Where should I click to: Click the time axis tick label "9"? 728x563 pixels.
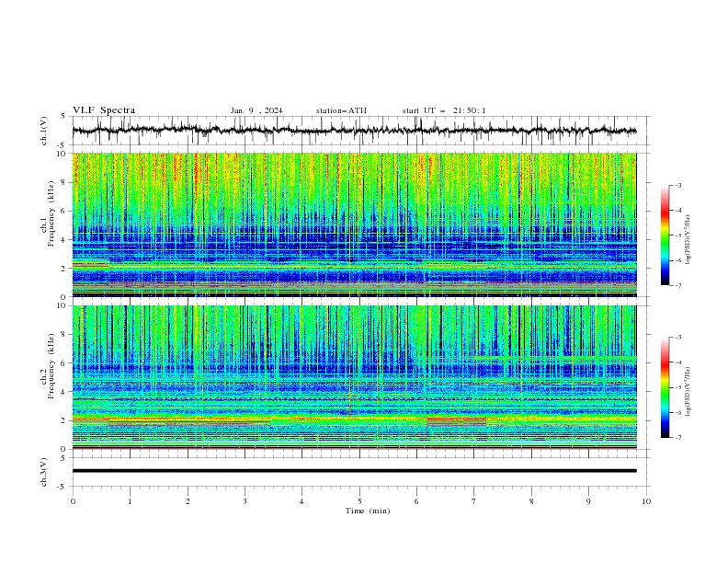[588, 501]
